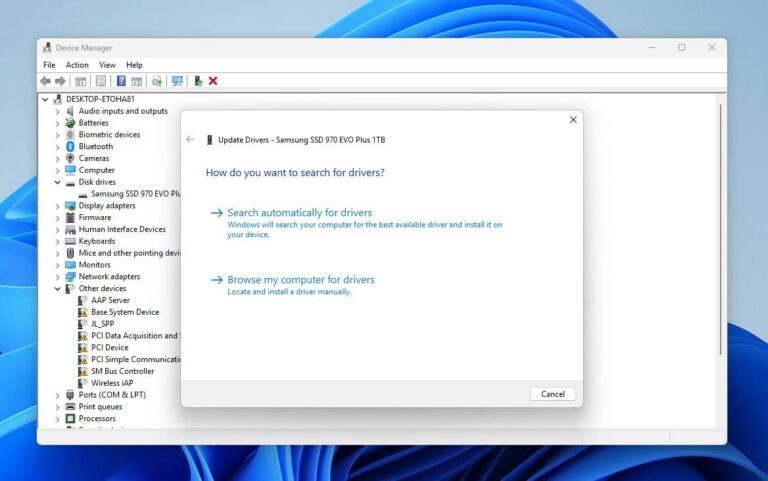
Task: Click the monitor scan for hardware changes icon
Action: pos(177,81)
